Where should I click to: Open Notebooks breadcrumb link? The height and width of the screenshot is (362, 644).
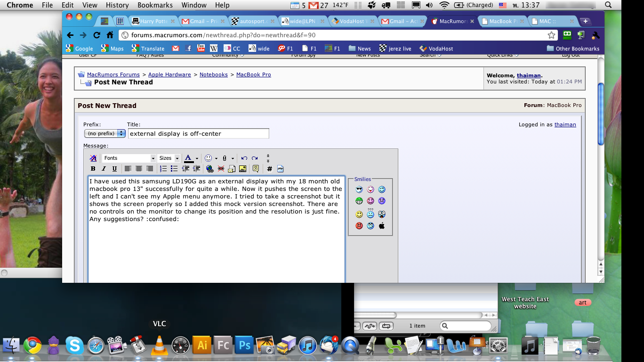pyautogui.click(x=214, y=74)
